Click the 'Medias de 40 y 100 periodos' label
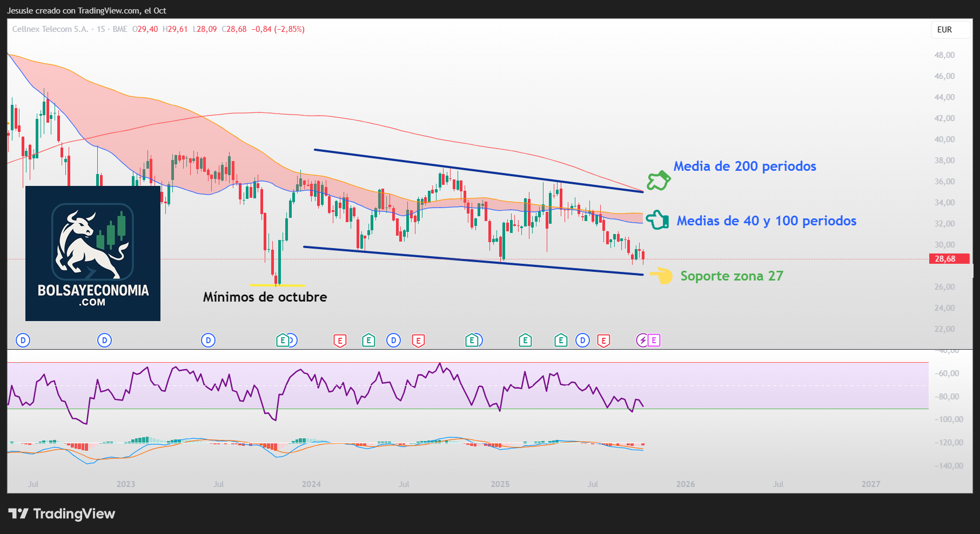Viewport: 980px width, 534px height. (766, 221)
